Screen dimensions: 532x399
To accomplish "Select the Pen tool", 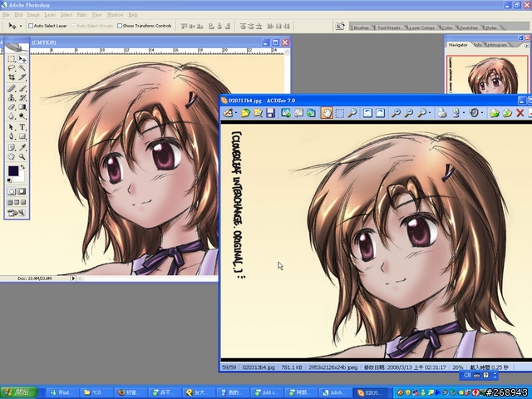I will tap(11, 136).
